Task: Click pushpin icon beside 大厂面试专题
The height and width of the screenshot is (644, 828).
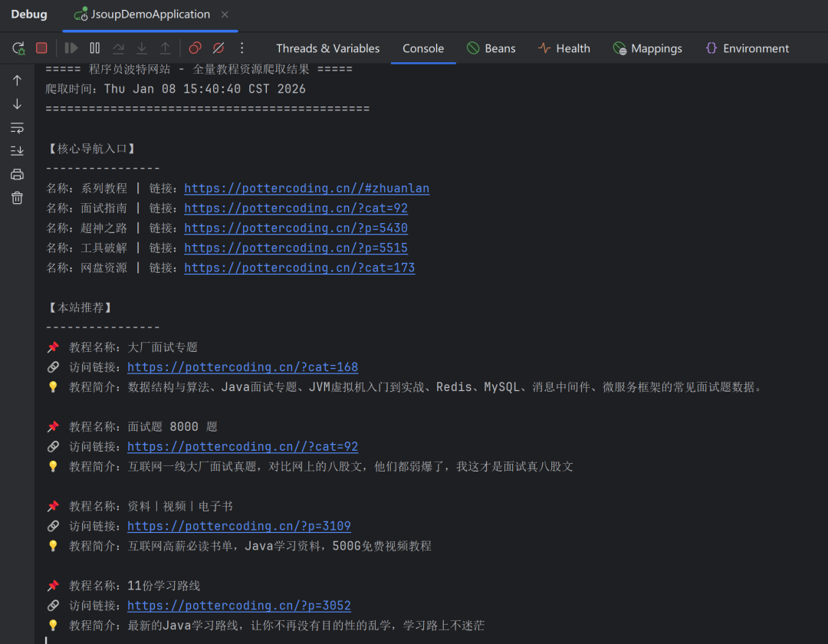Action: [53, 347]
